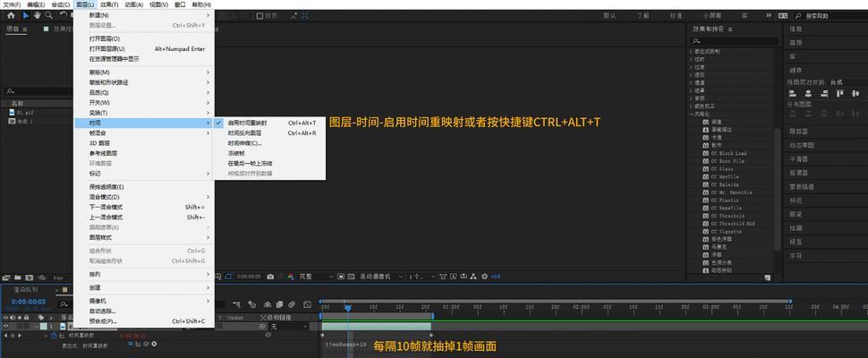Viewport: 868px width, 358px height.
Task: Open the graph editor icon
Action: [307, 304]
